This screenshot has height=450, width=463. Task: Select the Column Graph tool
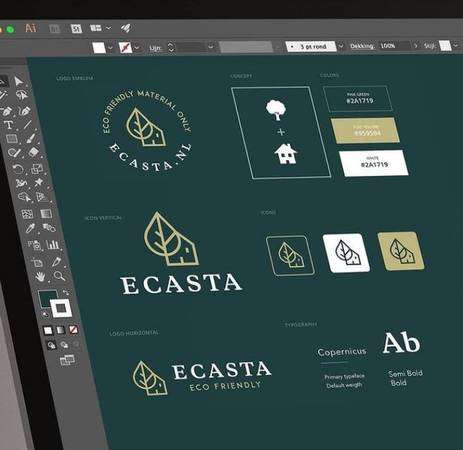[x=52, y=245]
